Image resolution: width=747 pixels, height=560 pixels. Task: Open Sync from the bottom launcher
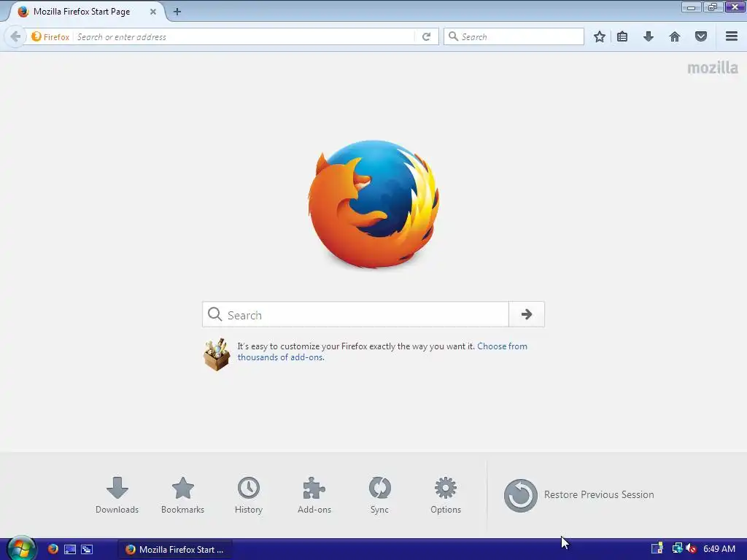point(379,495)
